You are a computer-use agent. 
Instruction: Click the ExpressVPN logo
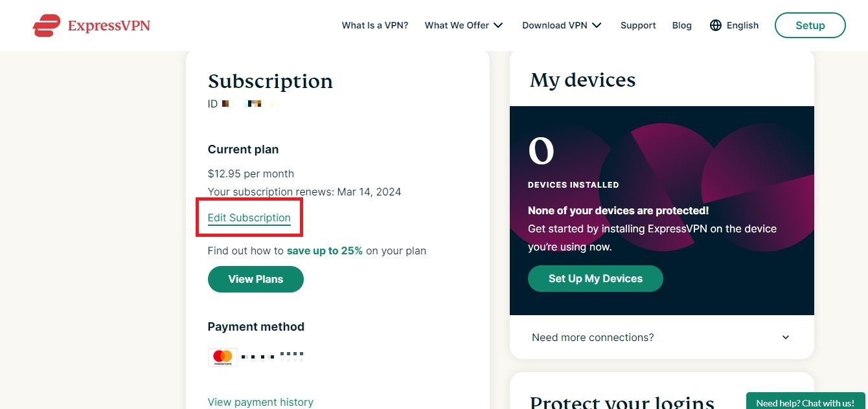click(x=91, y=25)
